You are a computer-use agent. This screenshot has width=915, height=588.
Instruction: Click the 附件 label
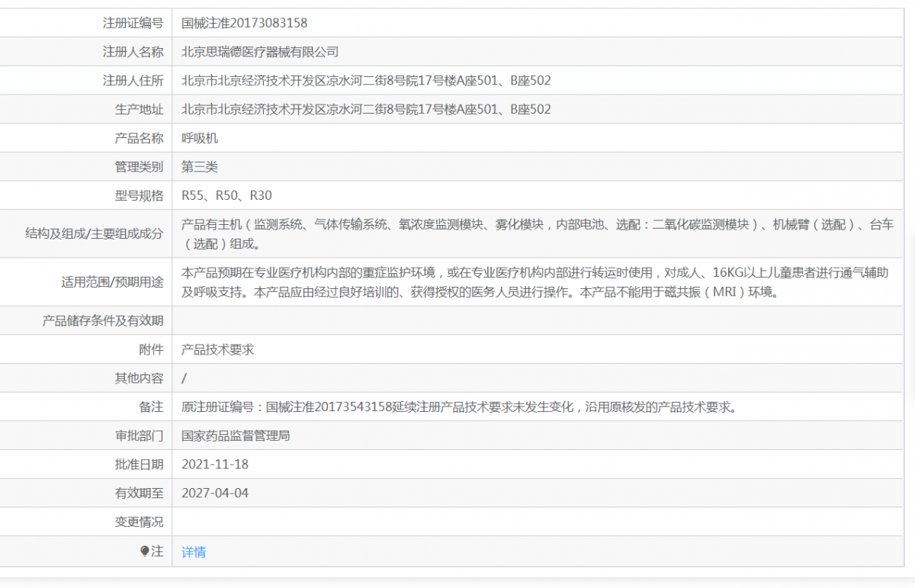[x=151, y=349]
